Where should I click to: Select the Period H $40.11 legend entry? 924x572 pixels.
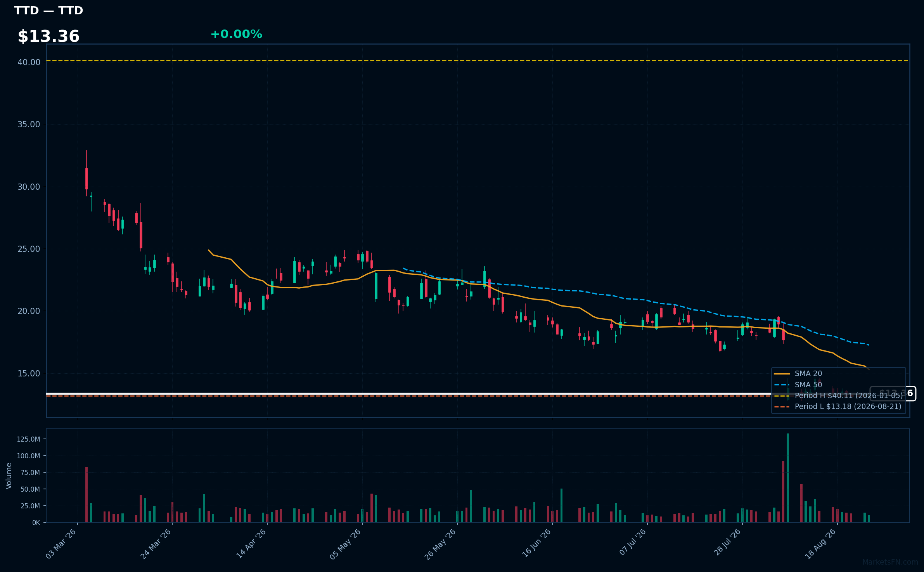tap(838, 395)
